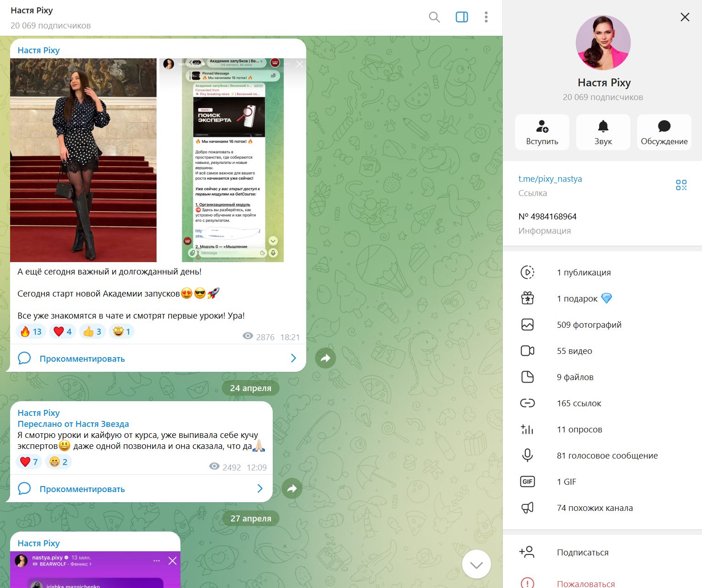
Task: Click the stories icon beside 1 публикация
Action: [527, 272]
